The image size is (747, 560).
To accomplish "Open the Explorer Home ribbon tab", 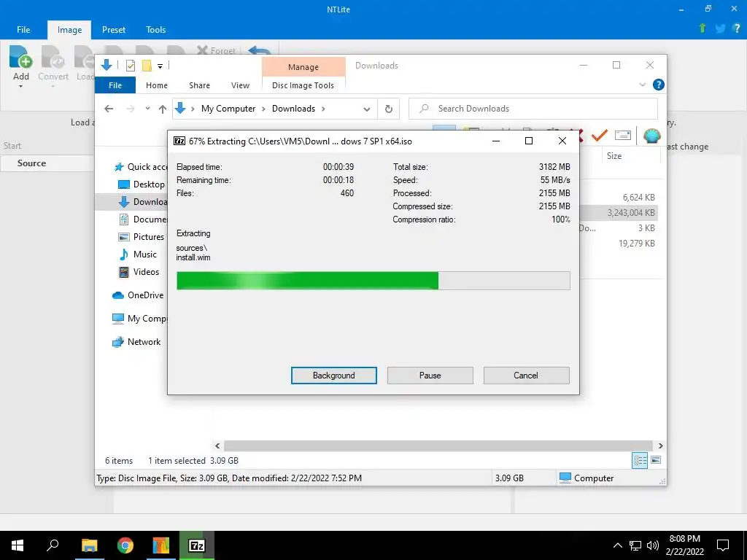I will pos(157,85).
